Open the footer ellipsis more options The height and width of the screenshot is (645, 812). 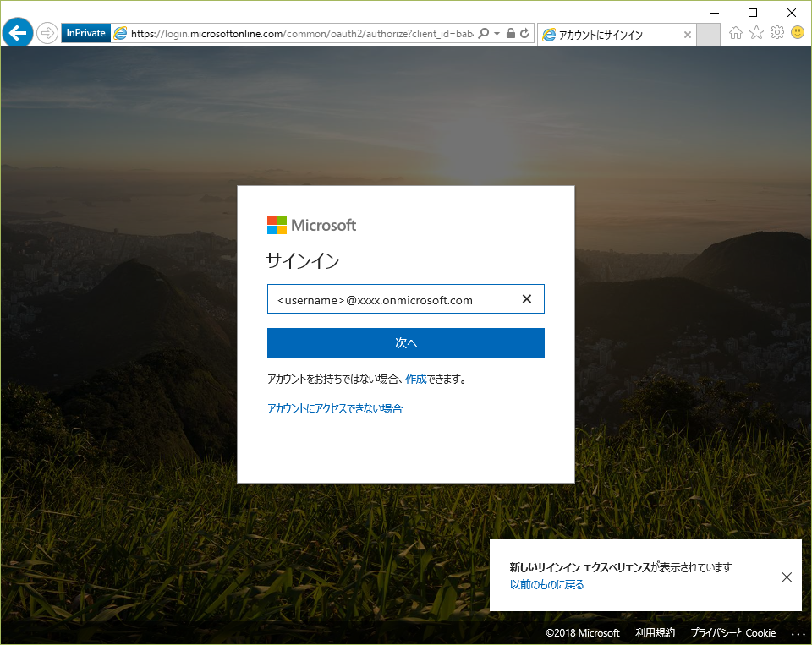[x=798, y=634]
